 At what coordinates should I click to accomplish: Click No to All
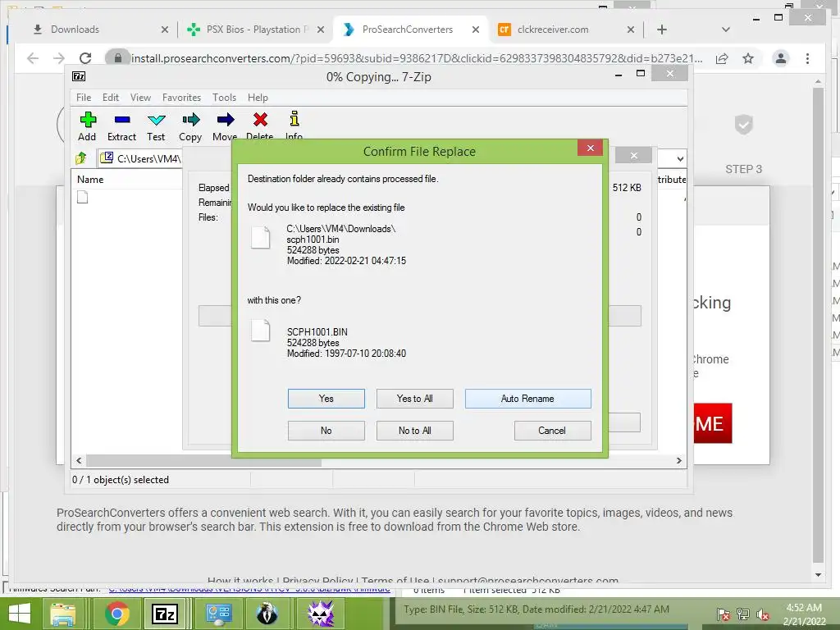[414, 431]
